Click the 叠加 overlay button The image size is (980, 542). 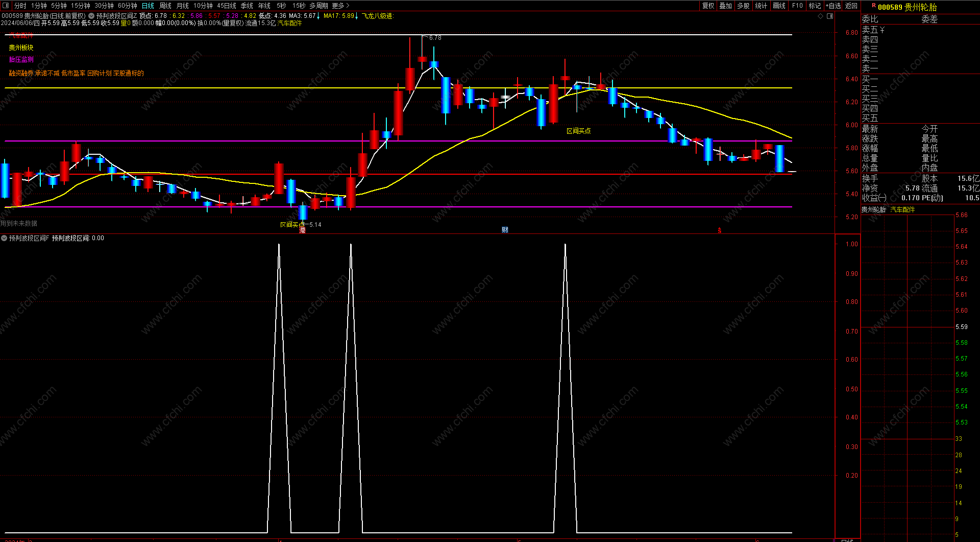click(x=726, y=6)
